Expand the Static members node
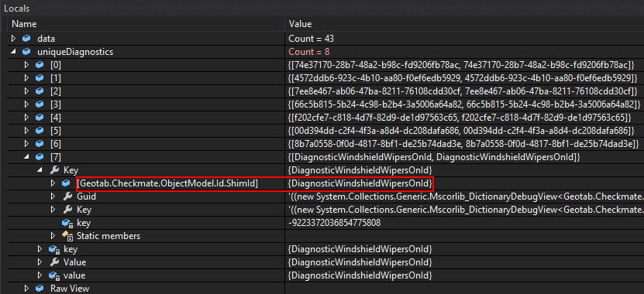This screenshot has height=294, width=644. (x=53, y=236)
